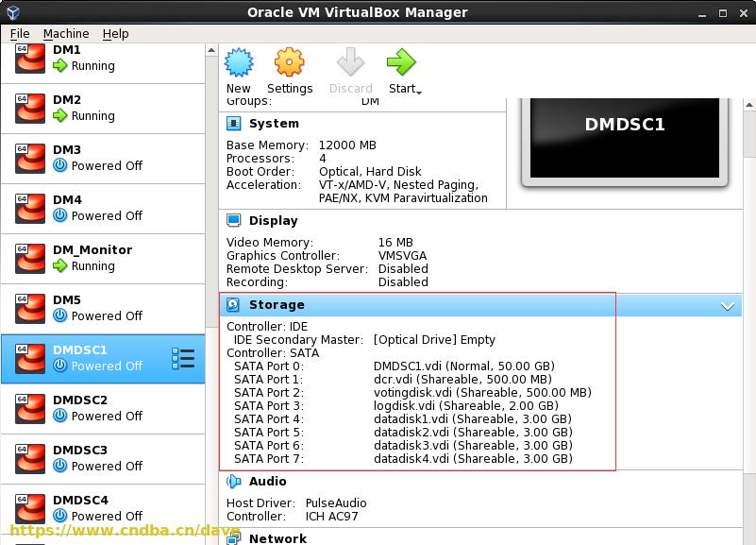Click the VirtualBox title bar cube icon
Image resolution: width=756 pixels, height=545 pixels.
(13, 12)
